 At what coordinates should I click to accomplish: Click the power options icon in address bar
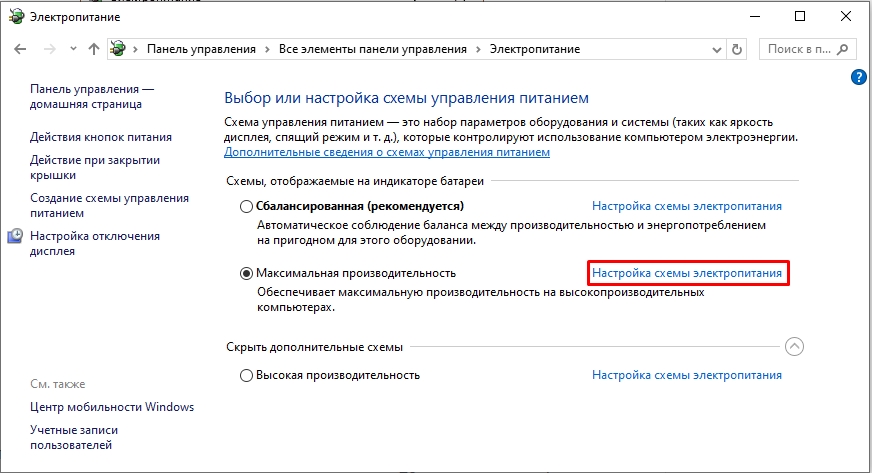[120, 49]
